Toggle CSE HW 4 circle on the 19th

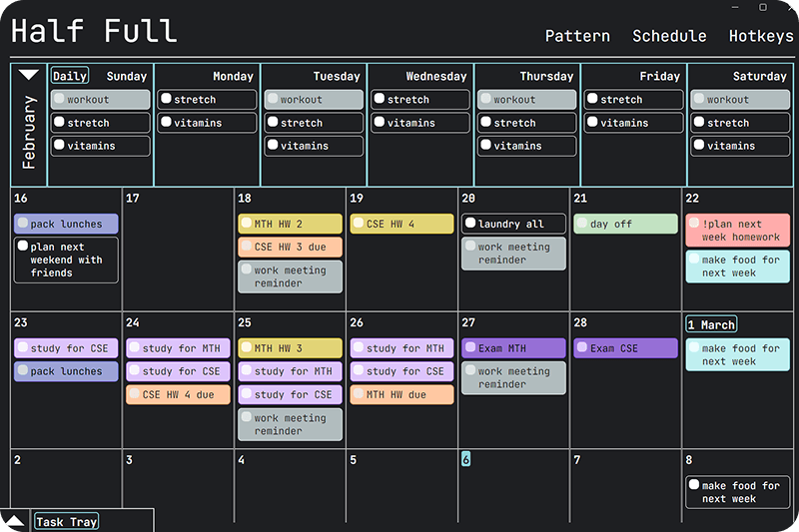click(x=359, y=223)
